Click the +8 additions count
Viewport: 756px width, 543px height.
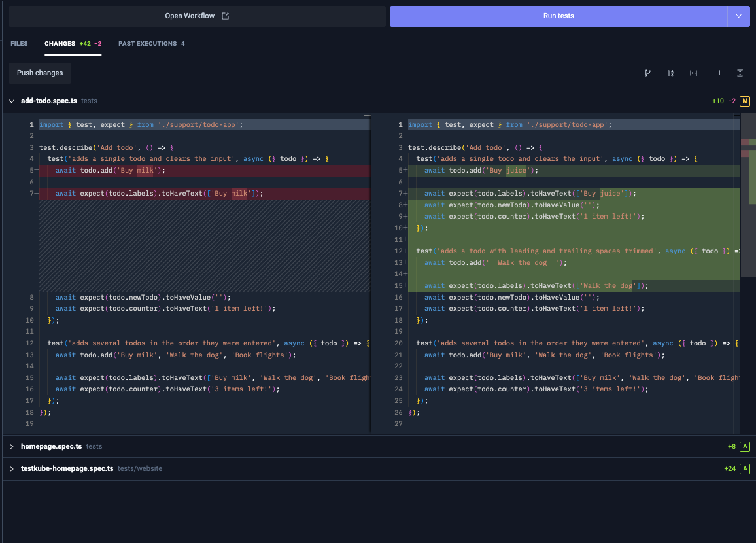pos(731,447)
